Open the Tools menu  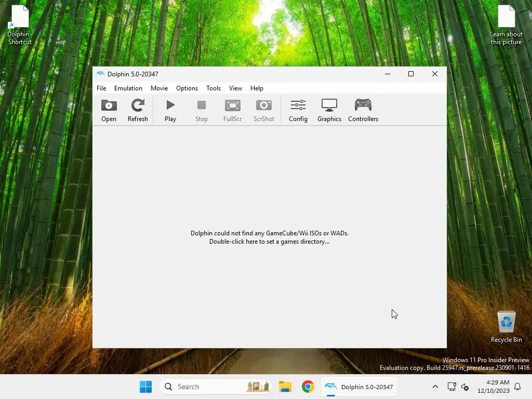(214, 88)
